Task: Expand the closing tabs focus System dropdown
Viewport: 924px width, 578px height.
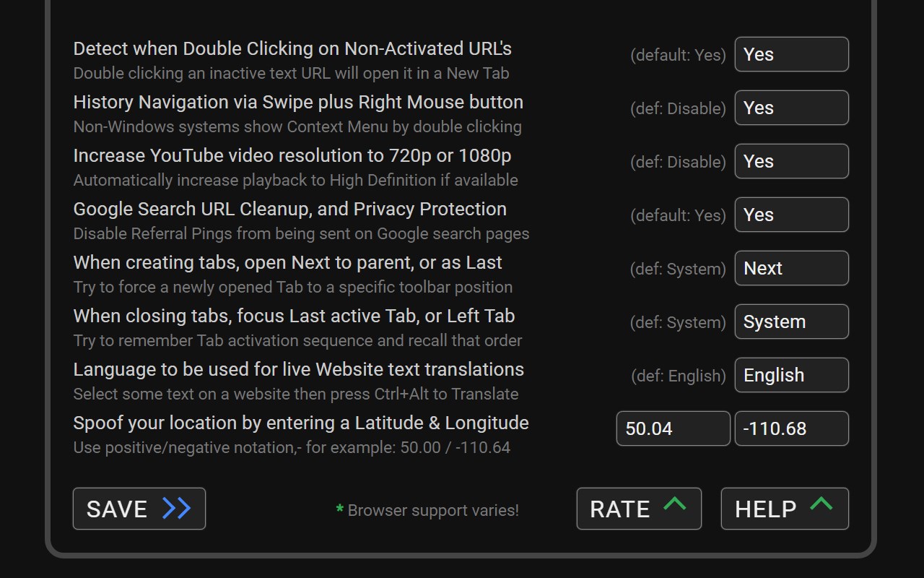Action: point(792,322)
